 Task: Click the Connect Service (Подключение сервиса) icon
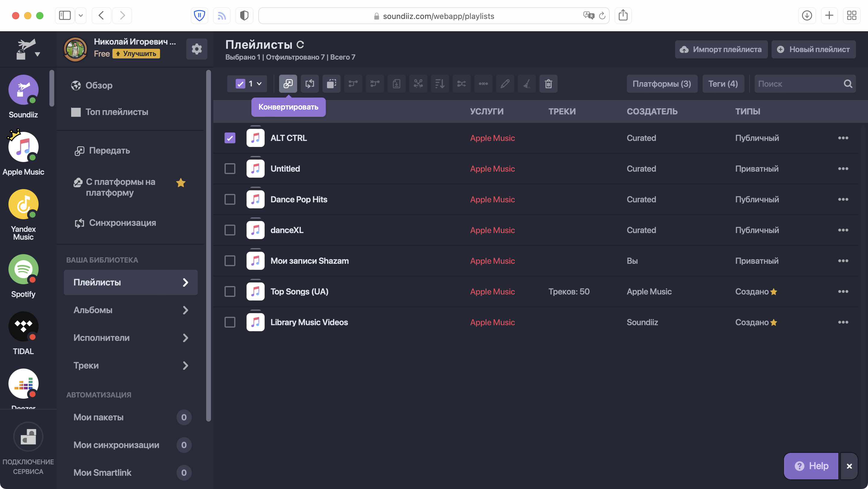click(28, 436)
